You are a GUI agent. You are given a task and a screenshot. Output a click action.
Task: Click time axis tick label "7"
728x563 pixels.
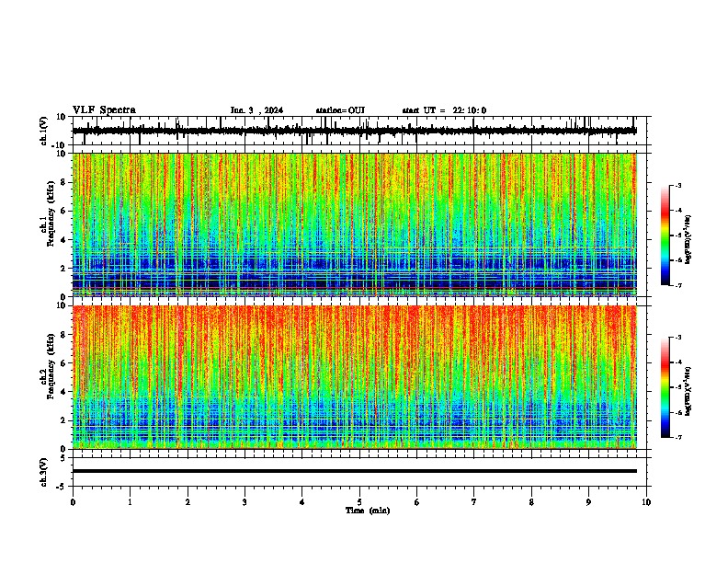(x=474, y=502)
